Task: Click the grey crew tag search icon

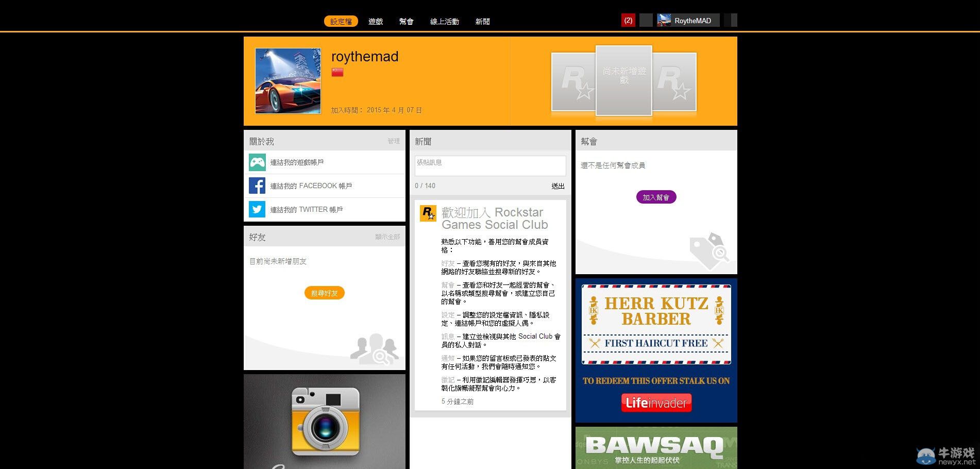Action: 709,251
